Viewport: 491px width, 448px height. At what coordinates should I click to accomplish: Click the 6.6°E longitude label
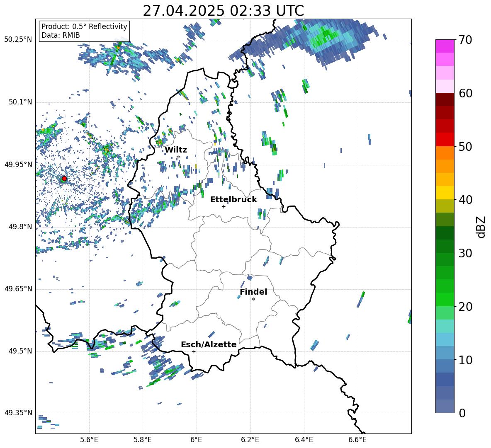point(357,440)
